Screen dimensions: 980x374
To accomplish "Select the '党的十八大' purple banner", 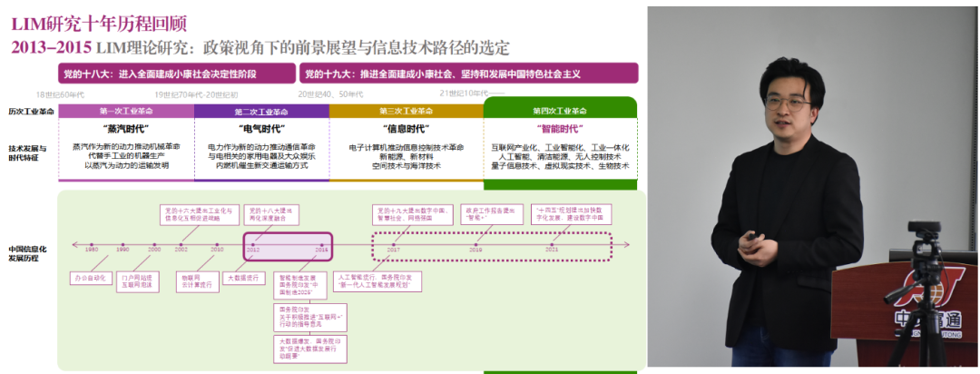I will tap(177, 74).
